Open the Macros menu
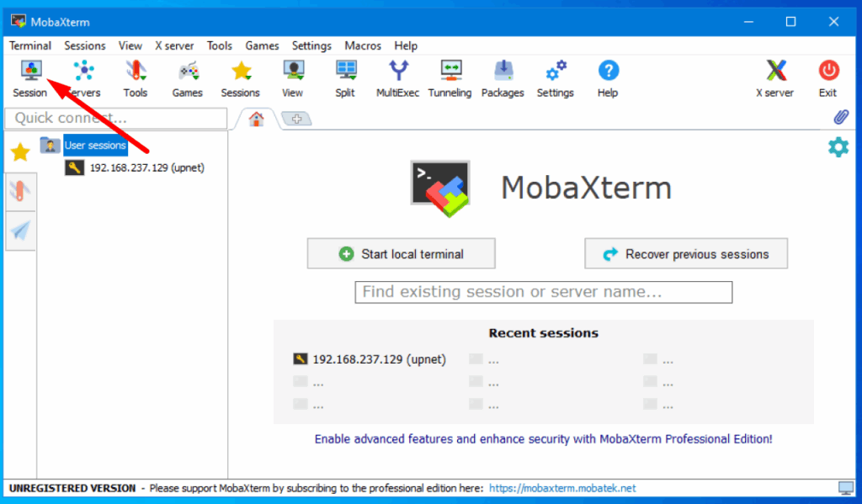Image resolution: width=862 pixels, height=504 pixels. (363, 45)
